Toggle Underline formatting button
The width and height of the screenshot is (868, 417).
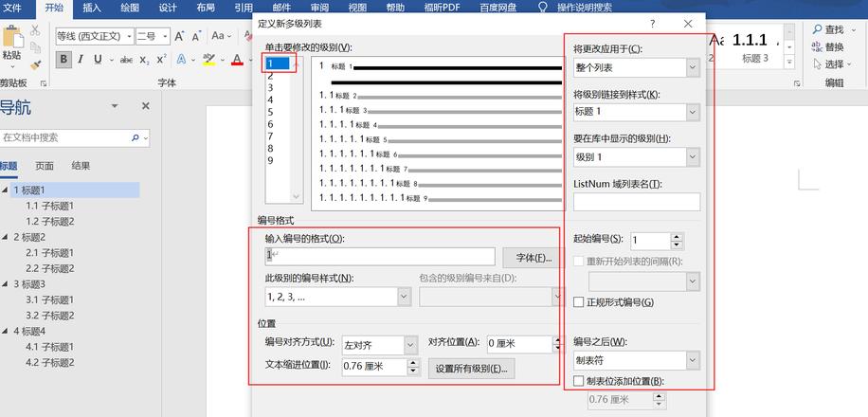tap(98, 60)
